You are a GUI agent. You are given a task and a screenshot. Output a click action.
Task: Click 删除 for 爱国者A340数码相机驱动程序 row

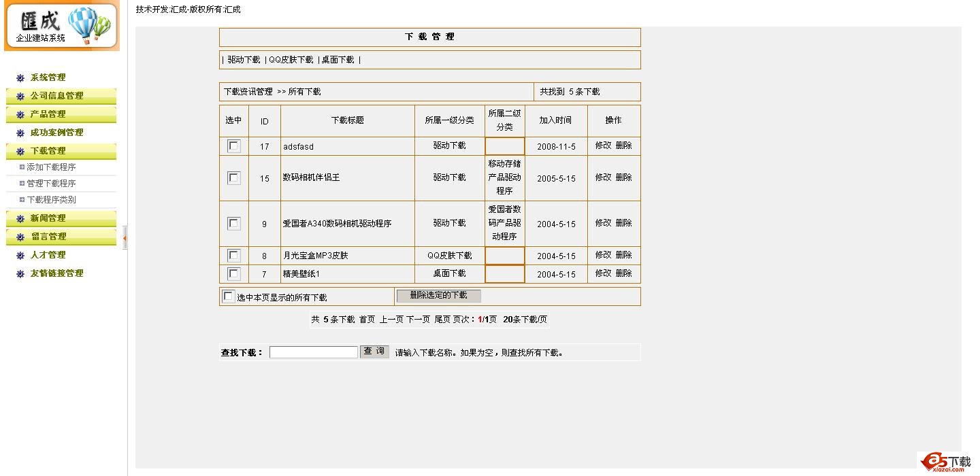623,223
